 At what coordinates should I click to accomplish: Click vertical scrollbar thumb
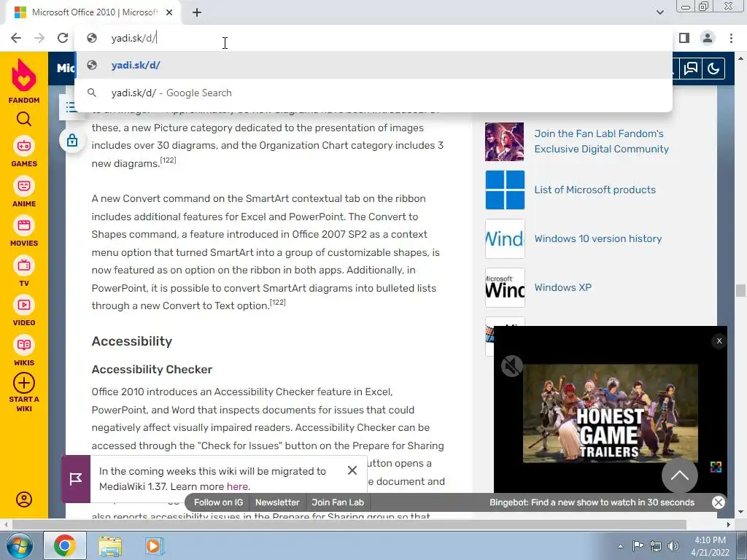pyautogui.click(x=740, y=290)
